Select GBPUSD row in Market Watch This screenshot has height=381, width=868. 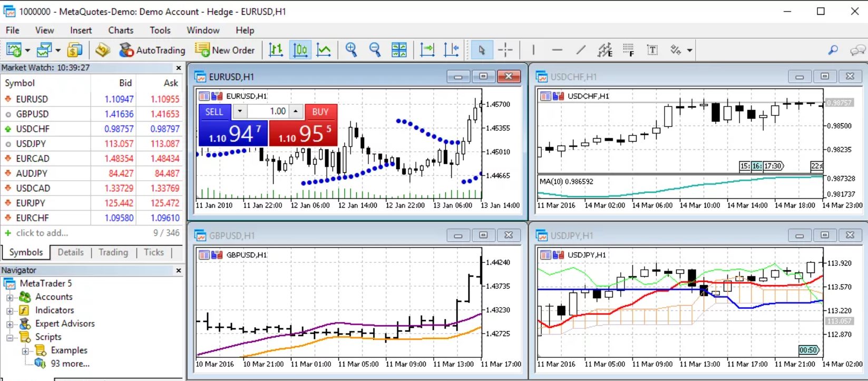tap(92, 113)
